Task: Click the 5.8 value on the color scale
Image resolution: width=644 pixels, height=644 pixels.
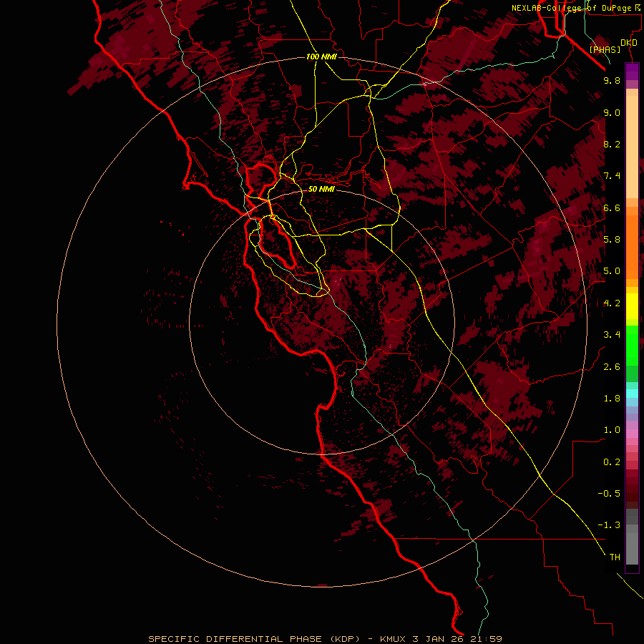Action: [x=612, y=240]
